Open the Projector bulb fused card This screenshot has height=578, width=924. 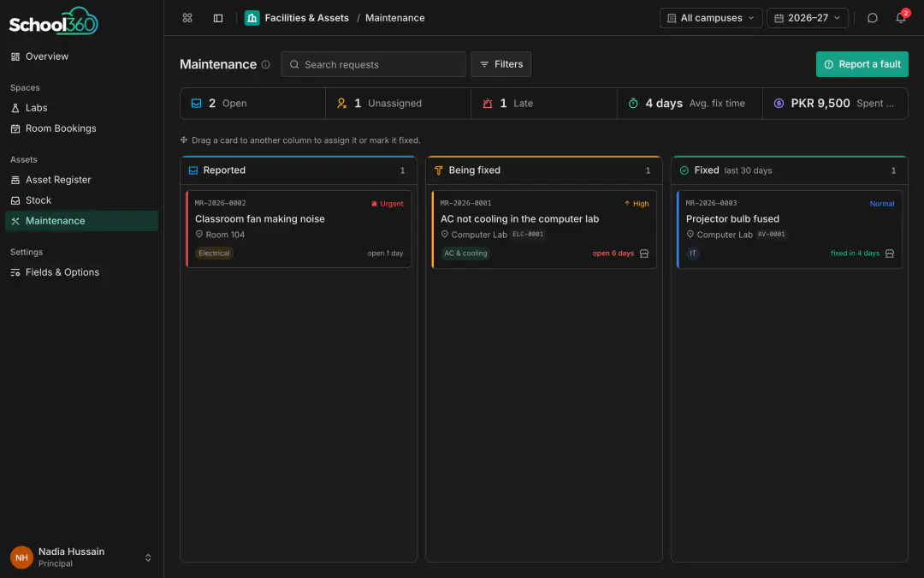click(790, 229)
